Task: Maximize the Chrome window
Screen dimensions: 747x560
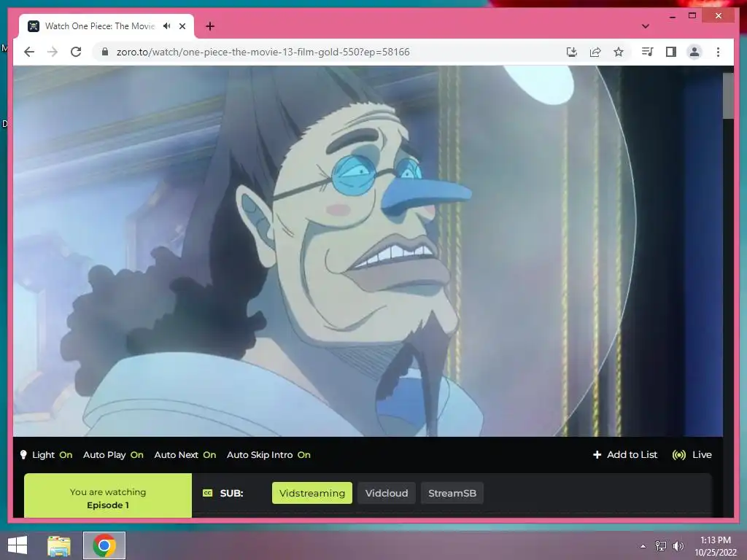Action: point(692,16)
